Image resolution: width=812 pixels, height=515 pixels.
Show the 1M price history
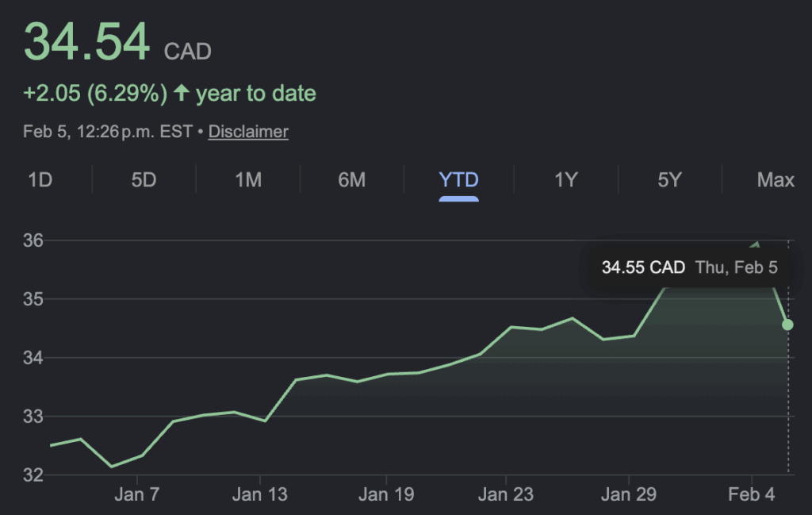click(x=248, y=180)
